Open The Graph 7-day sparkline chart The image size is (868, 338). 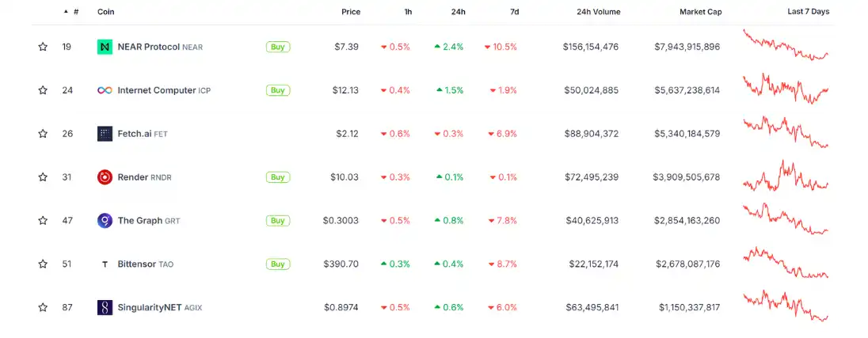pos(786,220)
